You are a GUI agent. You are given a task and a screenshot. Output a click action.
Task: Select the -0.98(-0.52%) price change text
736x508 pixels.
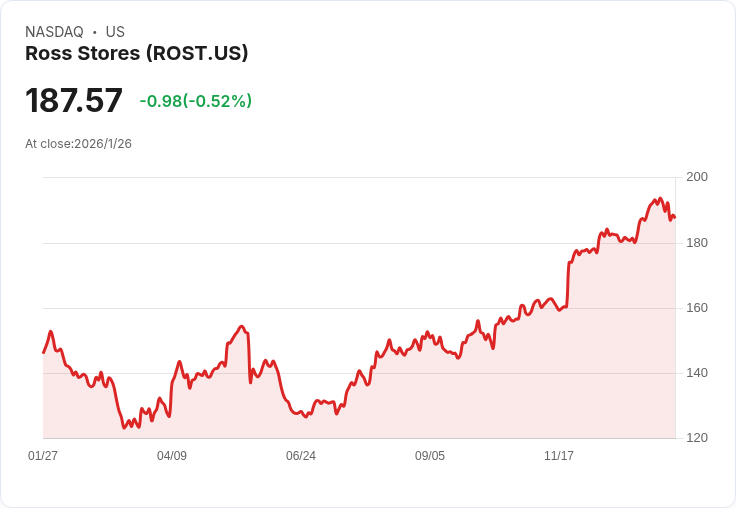(195, 101)
